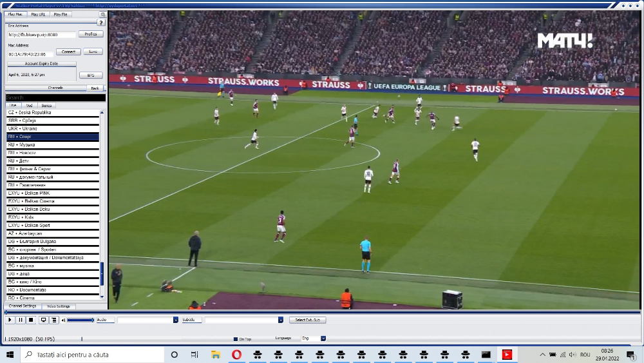
Task: Open the battery tray icon
Action: coord(553,355)
